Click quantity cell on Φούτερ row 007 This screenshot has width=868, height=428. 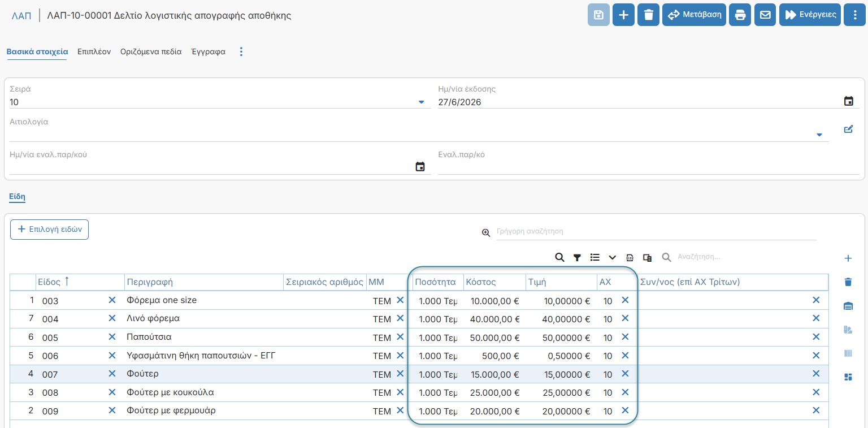click(x=437, y=374)
